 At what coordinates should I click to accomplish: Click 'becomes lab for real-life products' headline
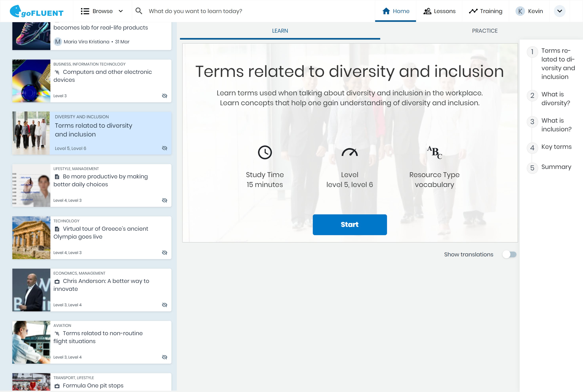pyautogui.click(x=100, y=28)
